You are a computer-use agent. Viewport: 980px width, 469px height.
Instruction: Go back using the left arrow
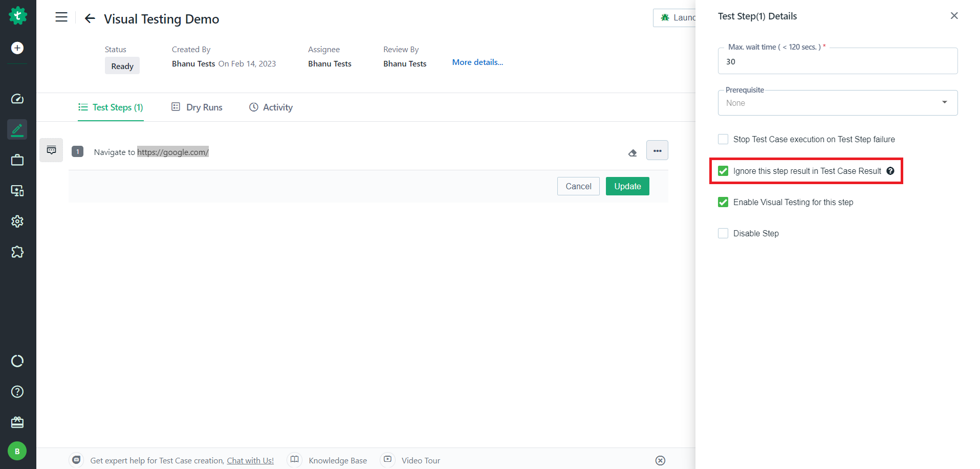click(x=90, y=19)
